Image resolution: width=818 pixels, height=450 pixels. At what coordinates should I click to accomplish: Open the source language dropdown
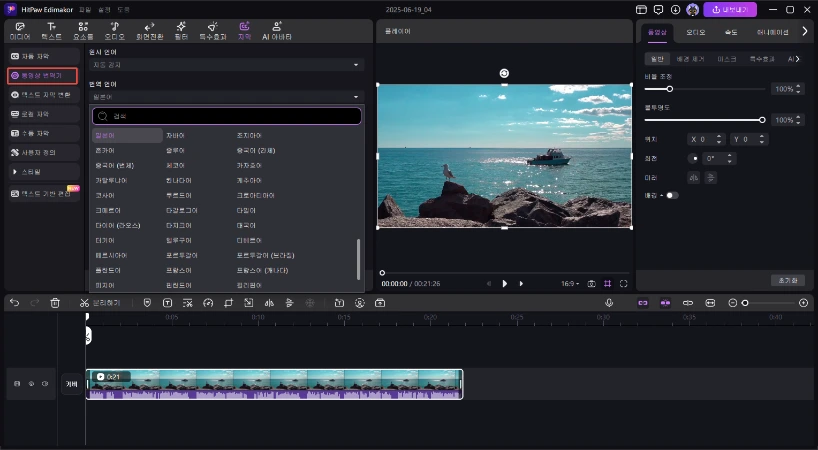tap(226, 65)
